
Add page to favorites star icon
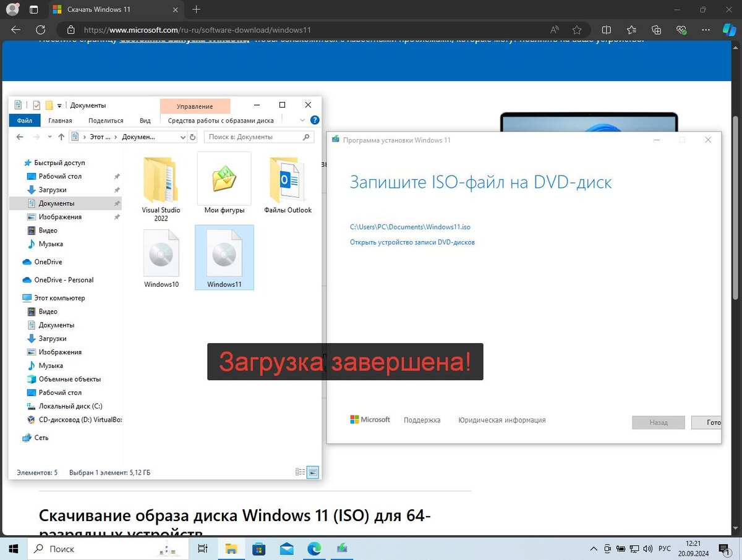point(577,30)
